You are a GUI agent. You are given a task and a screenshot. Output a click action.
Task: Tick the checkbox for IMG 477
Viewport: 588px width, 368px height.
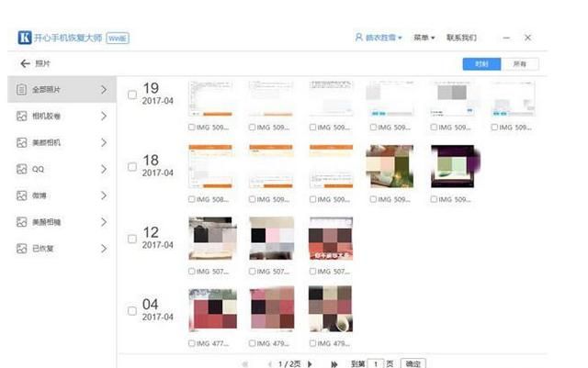(192, 343)
